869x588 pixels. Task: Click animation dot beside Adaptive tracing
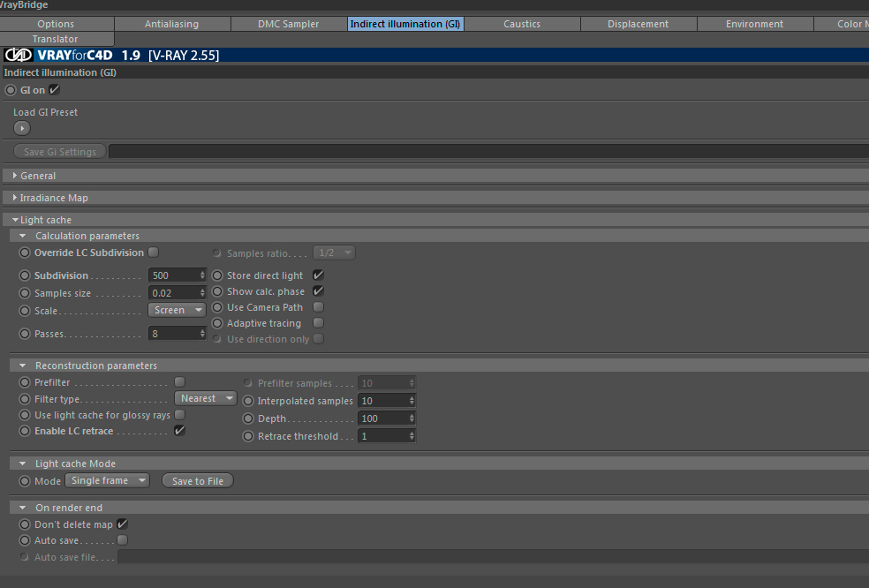pyautogui.click(x=217, y=323)
